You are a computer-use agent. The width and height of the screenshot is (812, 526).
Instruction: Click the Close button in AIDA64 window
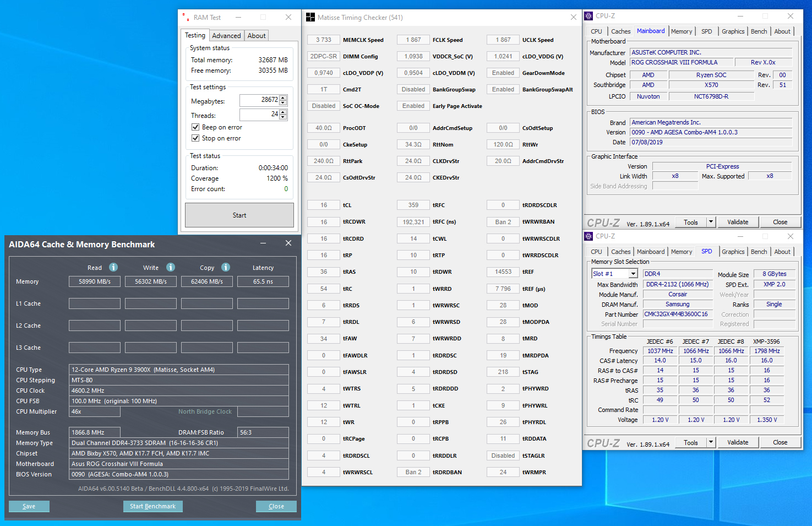(276, 506)
